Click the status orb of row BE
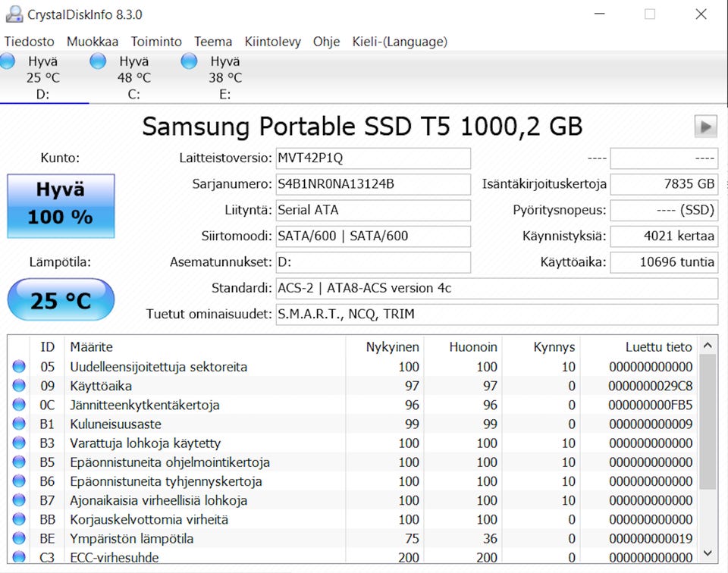Viewport: 728px width, 573px height. point(19,538)
